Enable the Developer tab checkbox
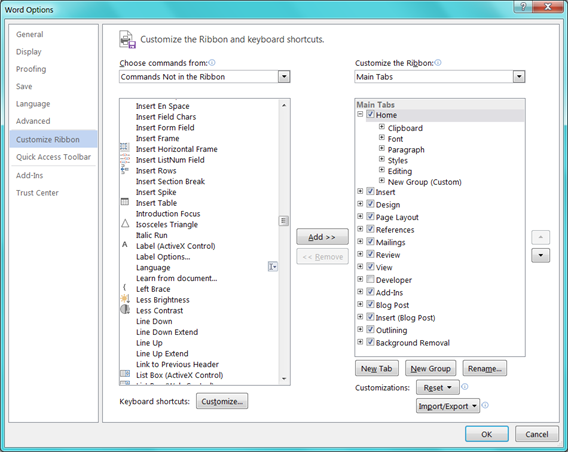The image size is (568, 452). (370, 279)
